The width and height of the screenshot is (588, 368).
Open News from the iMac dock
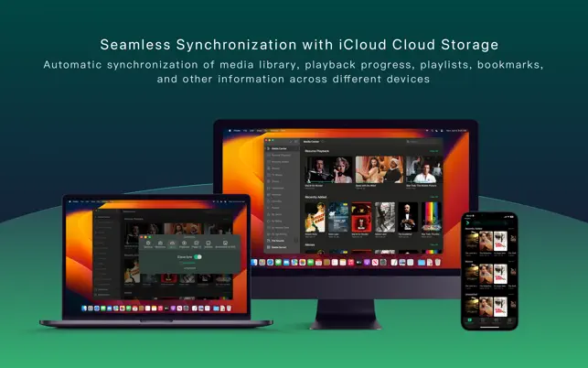click(x=375, y=262)
